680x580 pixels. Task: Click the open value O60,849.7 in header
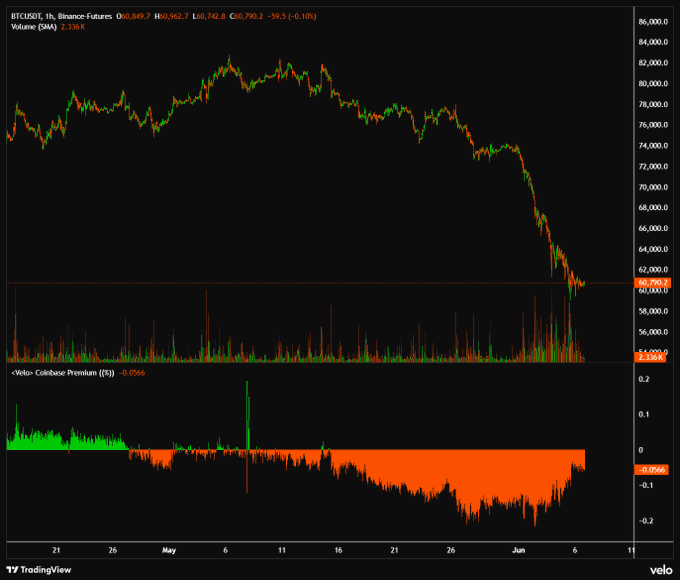click(x=133, y=16)
